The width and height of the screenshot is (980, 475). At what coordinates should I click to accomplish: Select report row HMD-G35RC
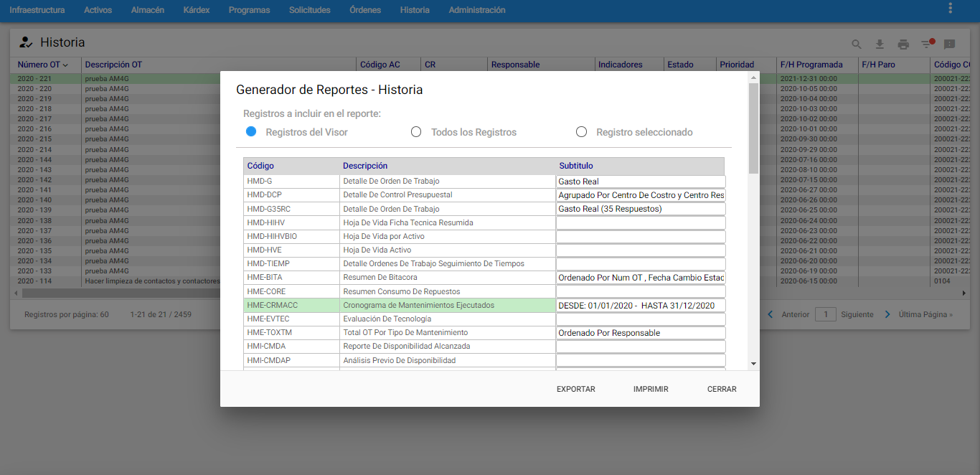click(400, 209)
